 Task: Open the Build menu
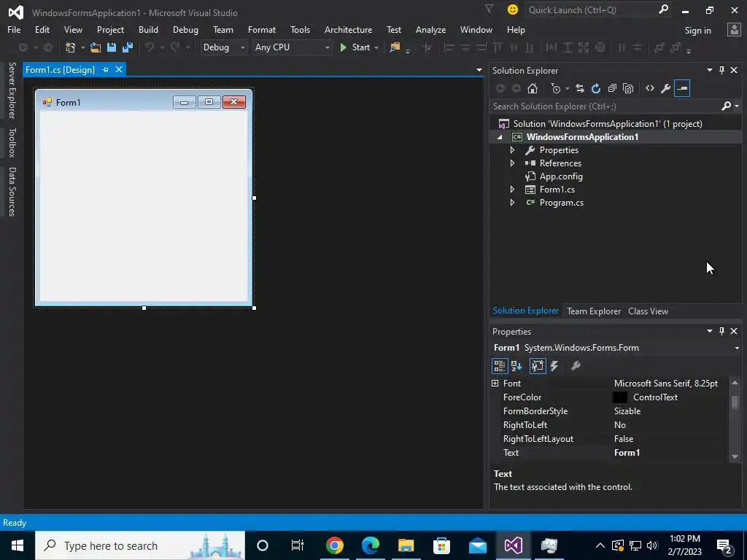click(x=148, y=29)
